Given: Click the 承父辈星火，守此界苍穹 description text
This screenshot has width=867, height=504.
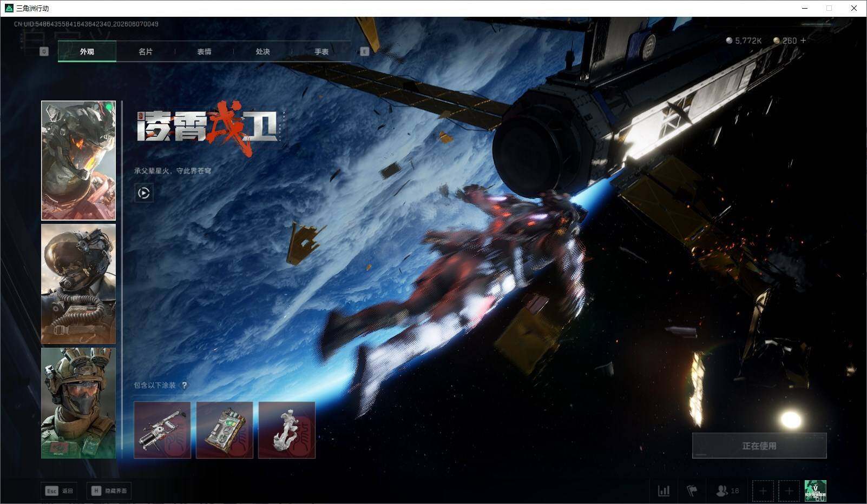Looking at the screenshot, I should tap(173, 171).
